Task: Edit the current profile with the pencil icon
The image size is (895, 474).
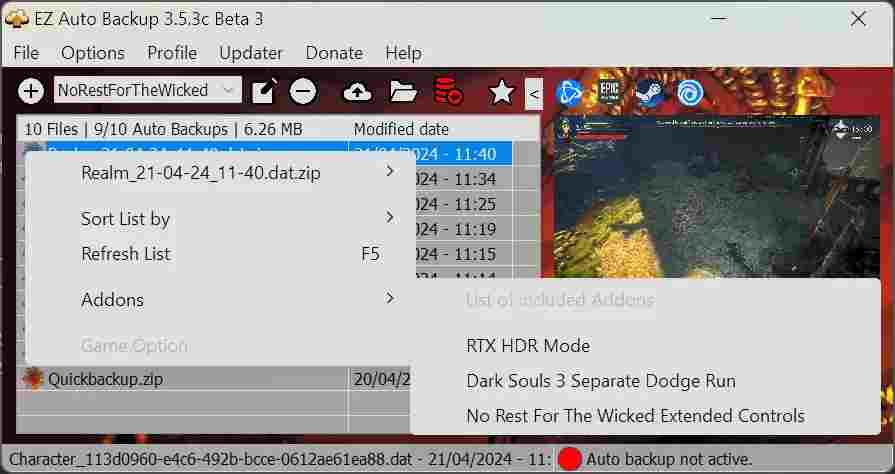Action: (265, 91)
